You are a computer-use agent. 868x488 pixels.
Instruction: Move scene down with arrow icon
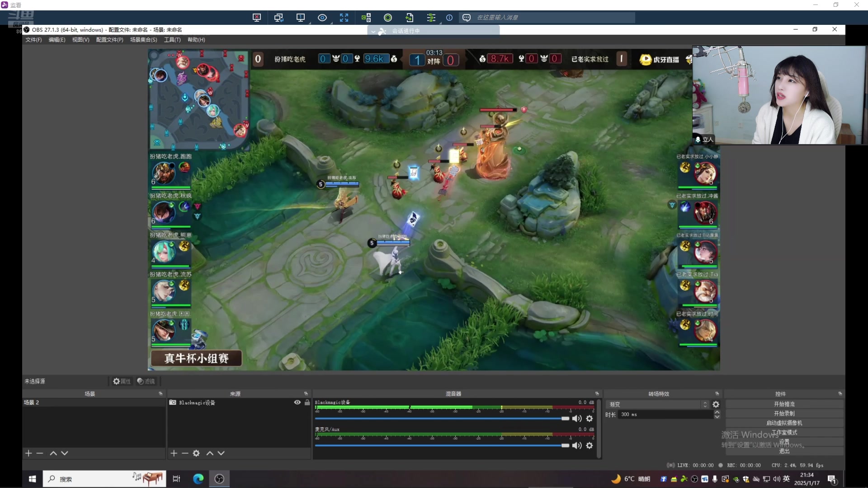click(65, 453)
